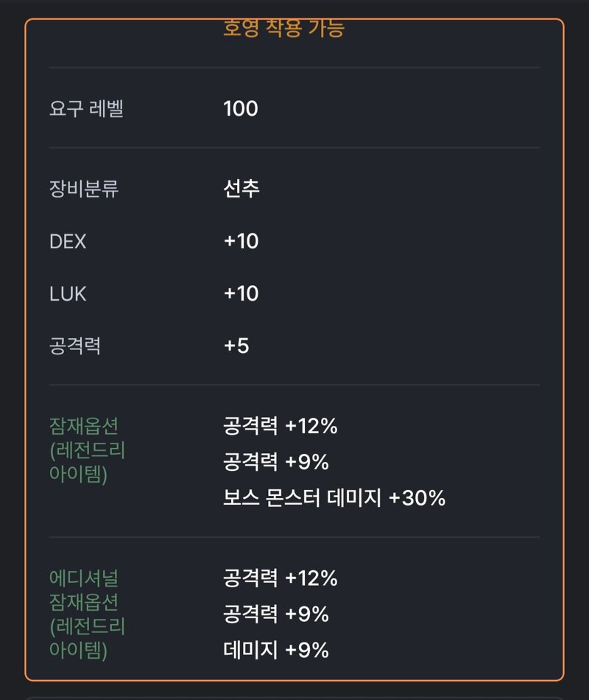Select the LUK stat label
Screen dimensions: 589x700
pos(68,294)
